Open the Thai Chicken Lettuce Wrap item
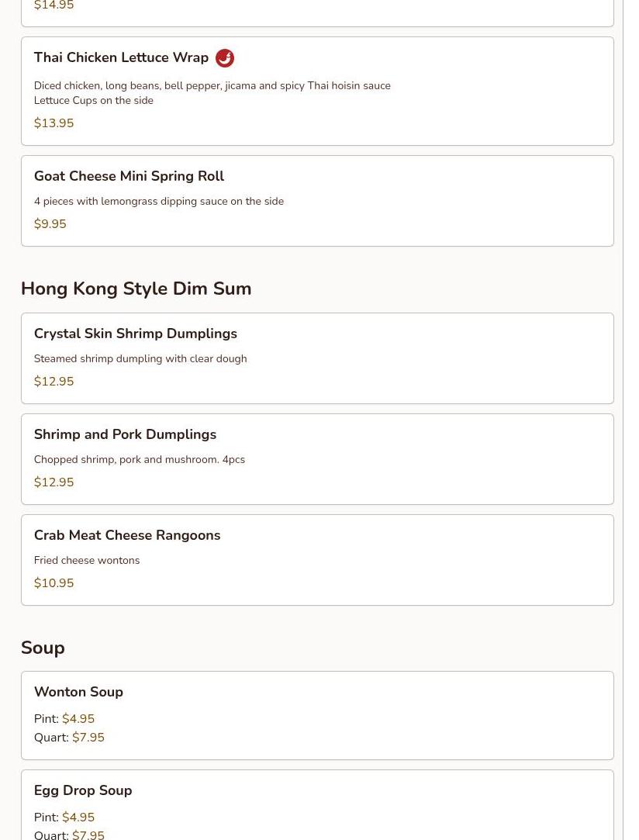639x840 pixels. (121, 58)
